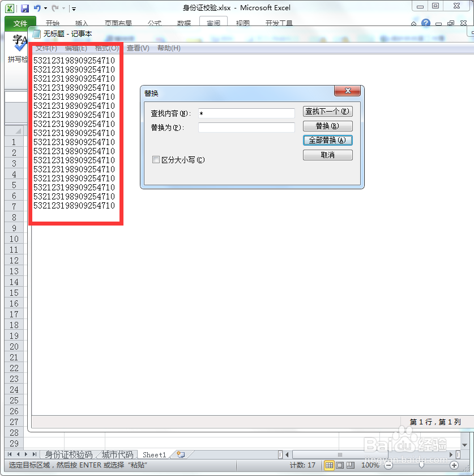Click the 计数: 17 status bar entry
This screenshot has width=474, height=476.
coord(302,465)
